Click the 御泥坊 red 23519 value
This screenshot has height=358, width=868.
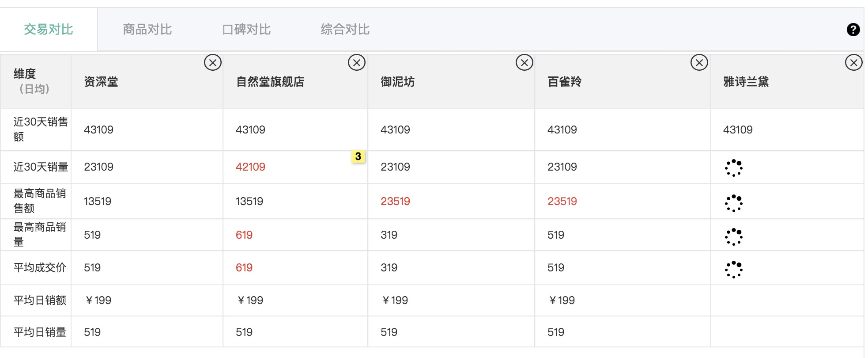(395, 202)
